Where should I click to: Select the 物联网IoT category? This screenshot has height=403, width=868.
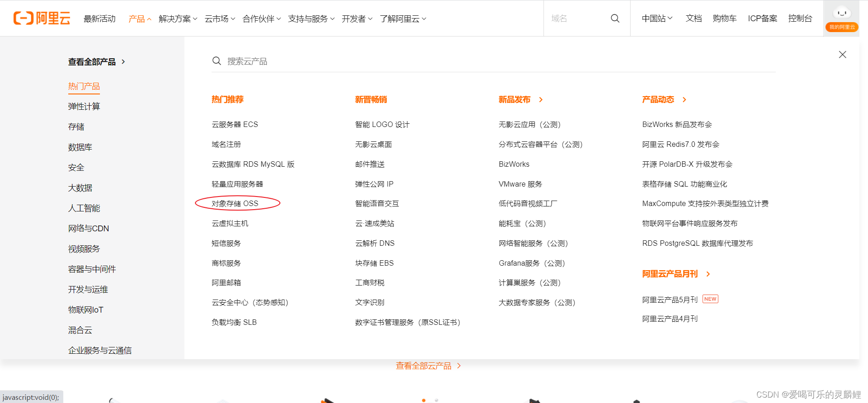coord(86,310)
